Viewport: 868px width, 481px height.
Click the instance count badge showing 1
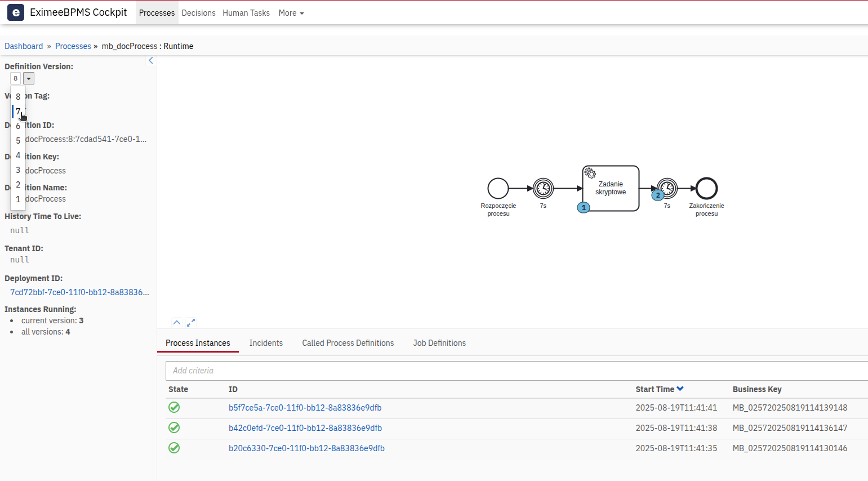(584, 208)
